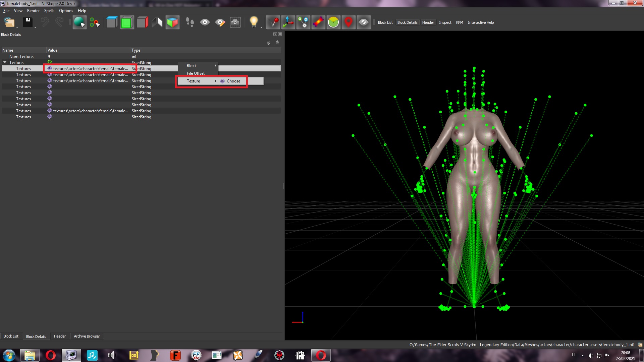The image size is (644, 362).
Task: Click the lighting light bulb icon
Action: (254, 22)
